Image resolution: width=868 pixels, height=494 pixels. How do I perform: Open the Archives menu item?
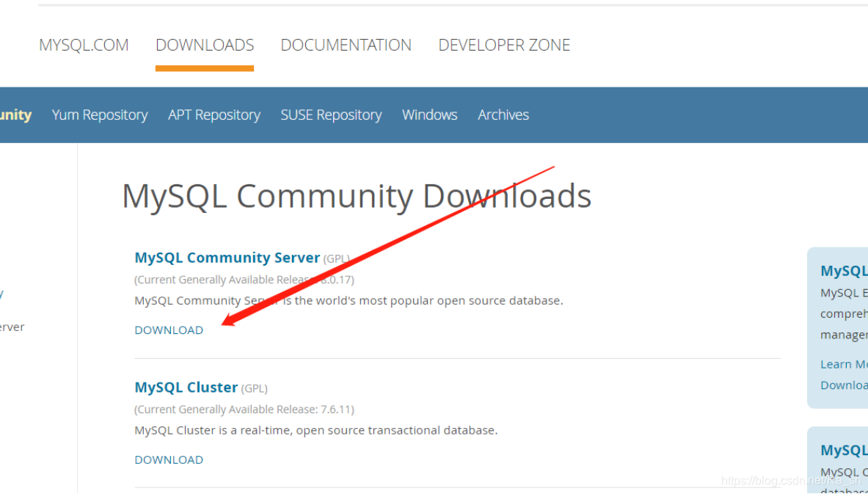pyautogui.click(x=503, y=115)
